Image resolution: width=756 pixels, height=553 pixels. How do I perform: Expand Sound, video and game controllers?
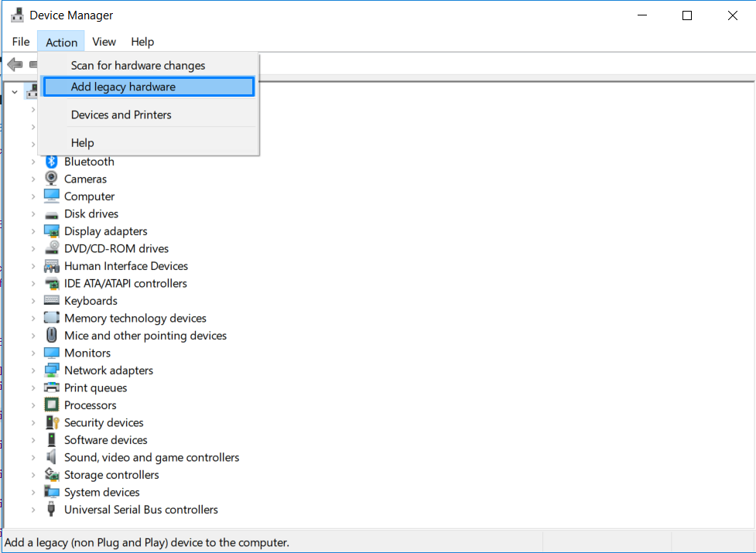(x=32, y=457)
